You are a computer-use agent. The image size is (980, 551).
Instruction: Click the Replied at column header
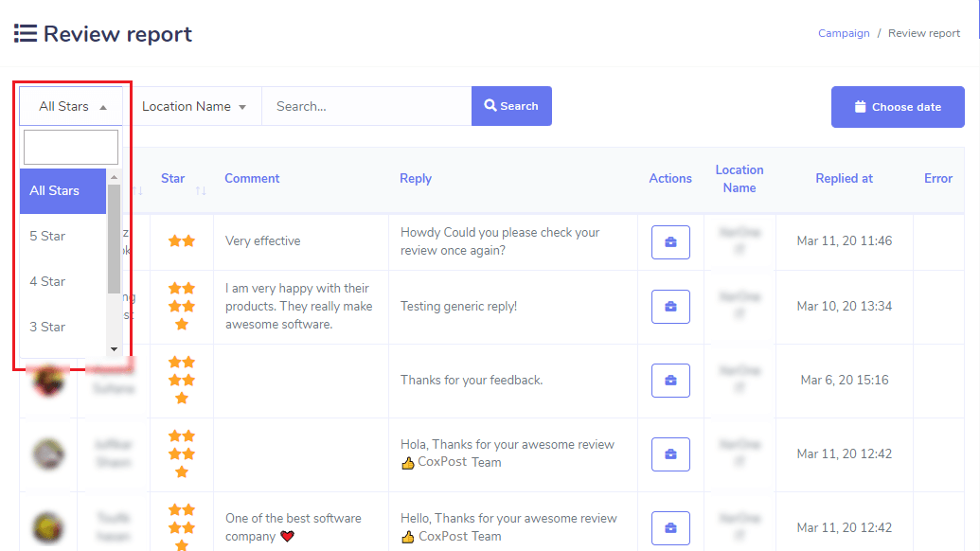click(x=844, y=178)
